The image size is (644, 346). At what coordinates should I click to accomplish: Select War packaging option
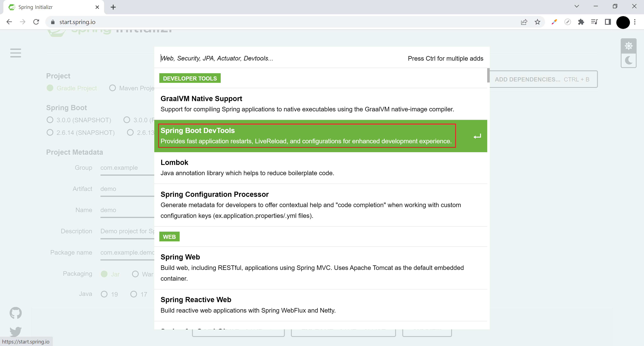135,274
